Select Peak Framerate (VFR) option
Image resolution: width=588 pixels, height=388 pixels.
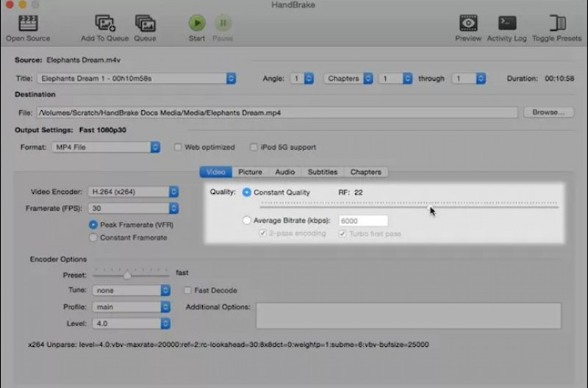point(93,225)
